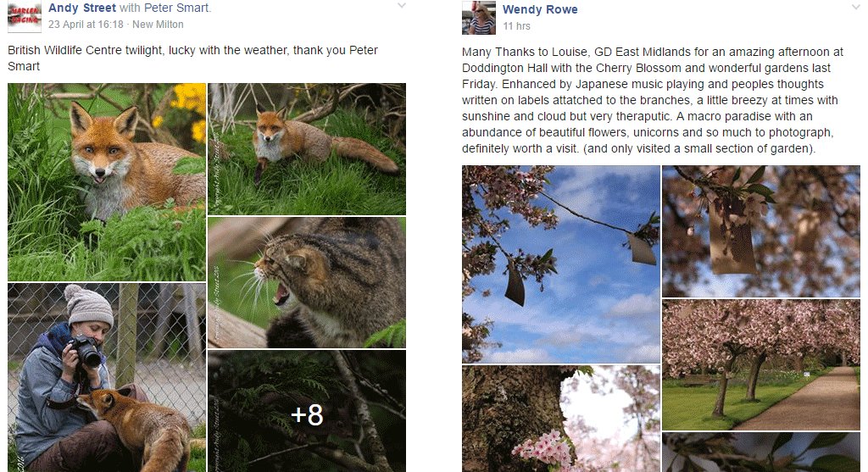Open Andy Street's profile name link
Viewport: 868px width, 472px height.
[x=82, y=8]
